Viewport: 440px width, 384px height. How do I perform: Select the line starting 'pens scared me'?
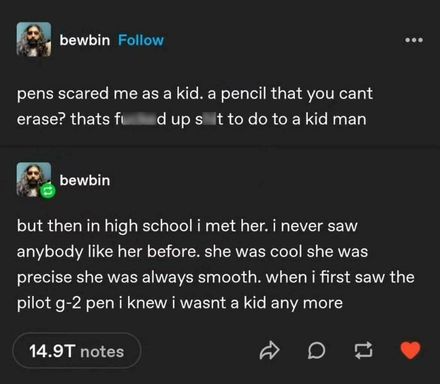click(x=195, y=94)
